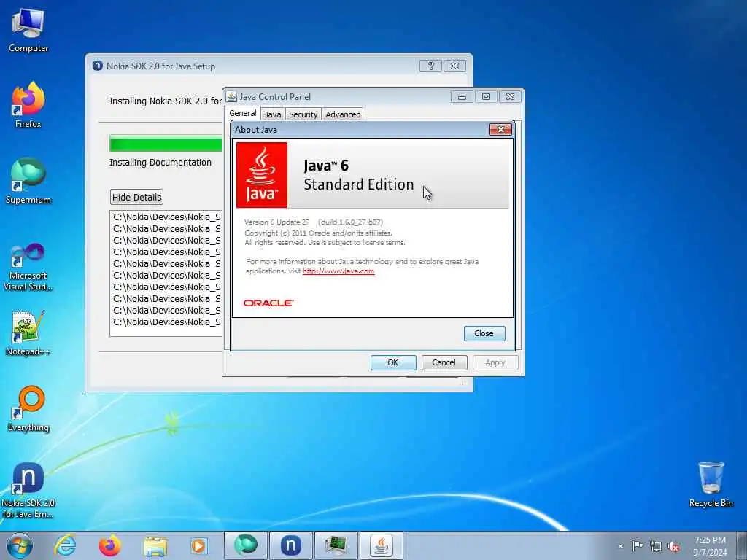Click the last C:\Nokia\Devices log line
This screenshot has width=747, height=560.
click(x=167, y=322)
